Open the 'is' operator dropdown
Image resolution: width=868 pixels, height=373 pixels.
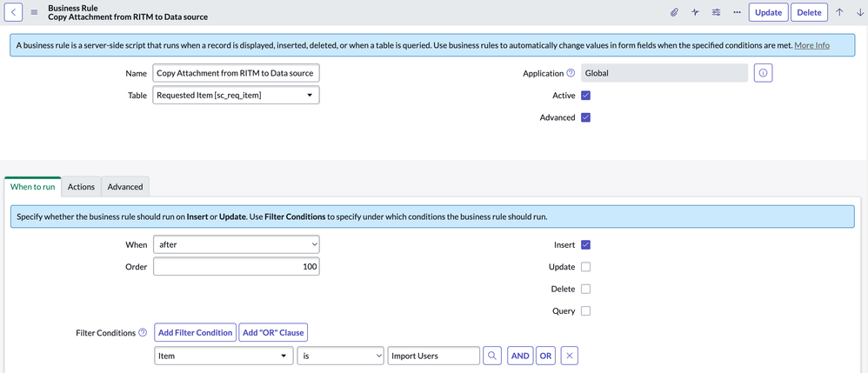click(340, 356)
